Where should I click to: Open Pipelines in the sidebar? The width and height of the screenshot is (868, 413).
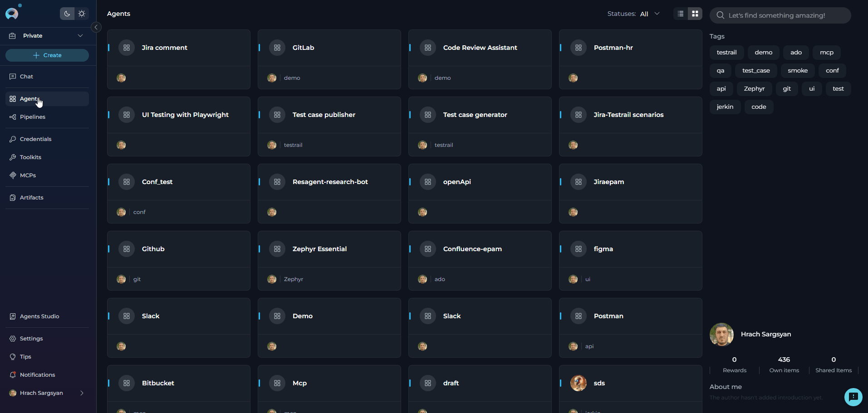point(33,117)
